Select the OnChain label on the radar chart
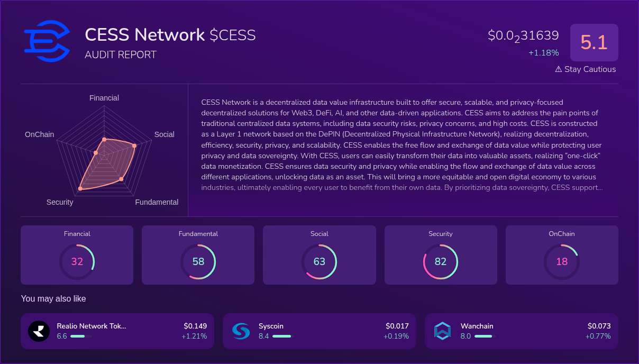 coord(39,134)
